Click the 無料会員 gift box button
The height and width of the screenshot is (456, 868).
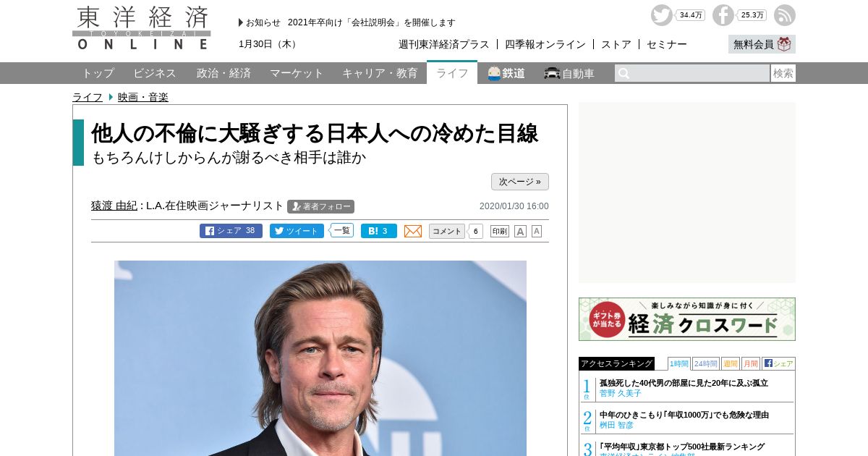point(762,44)
